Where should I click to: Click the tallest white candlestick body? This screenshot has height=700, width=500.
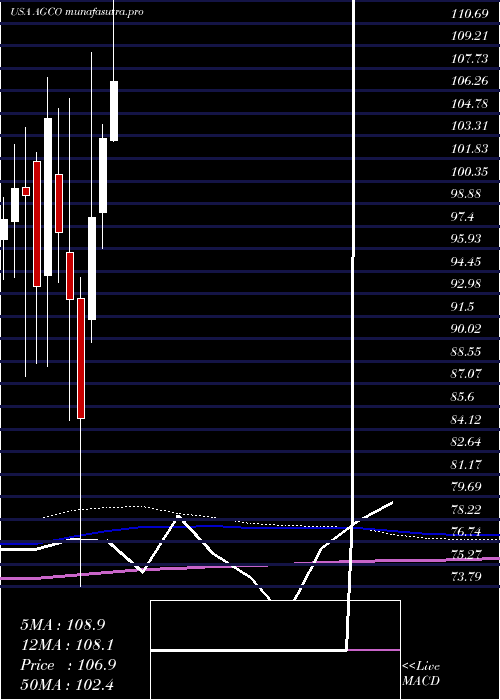point(48,197)
